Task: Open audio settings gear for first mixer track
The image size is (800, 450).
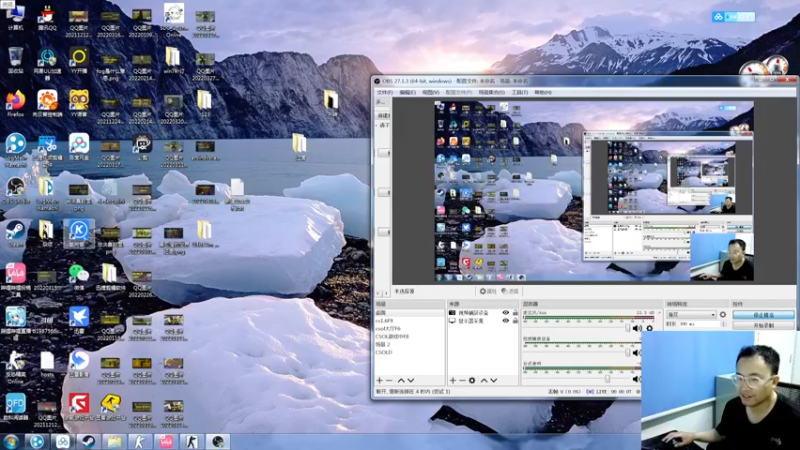Action: [649, 329]
